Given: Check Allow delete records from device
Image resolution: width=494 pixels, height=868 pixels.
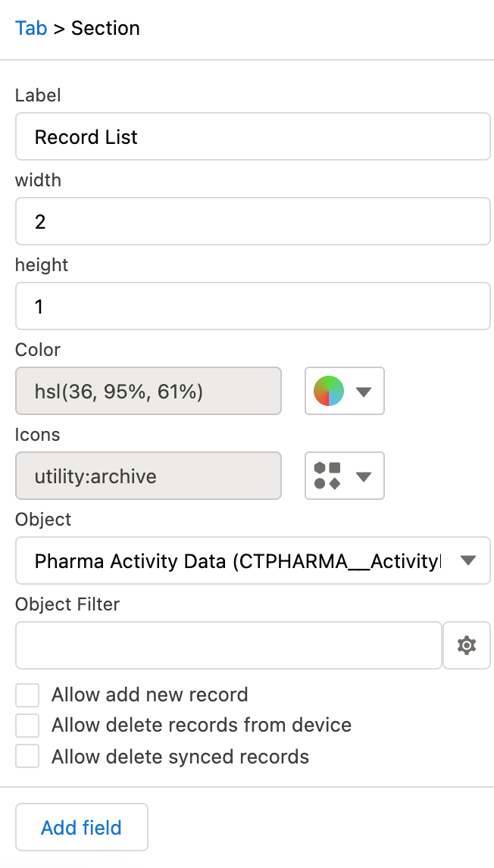Looking at the screenshot, I should coord(27,726).
